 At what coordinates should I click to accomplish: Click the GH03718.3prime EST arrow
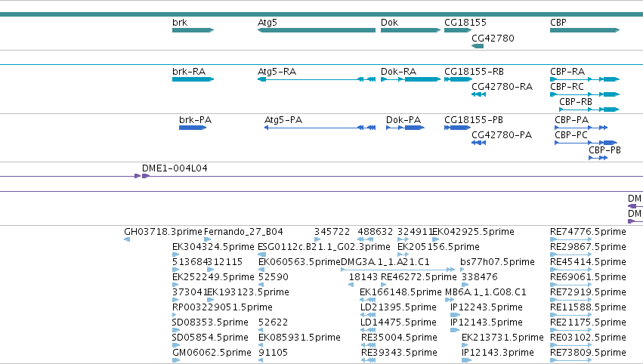127,239
